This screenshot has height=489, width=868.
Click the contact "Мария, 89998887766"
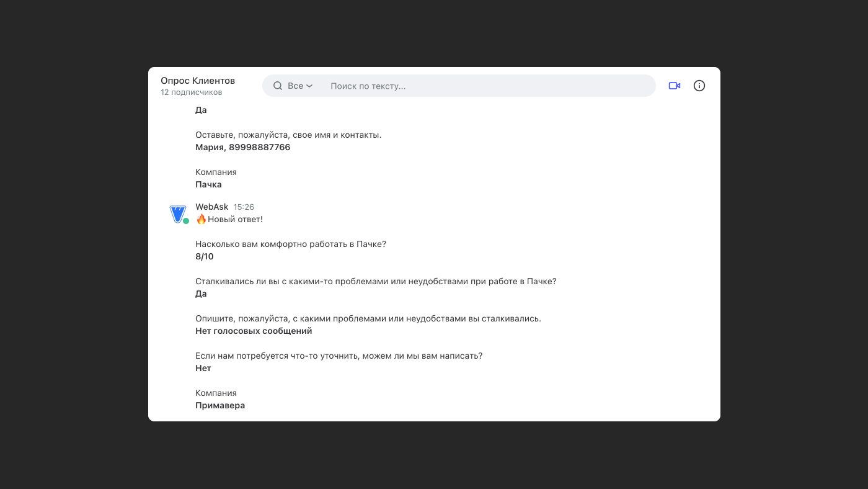[x=243, y=147]
